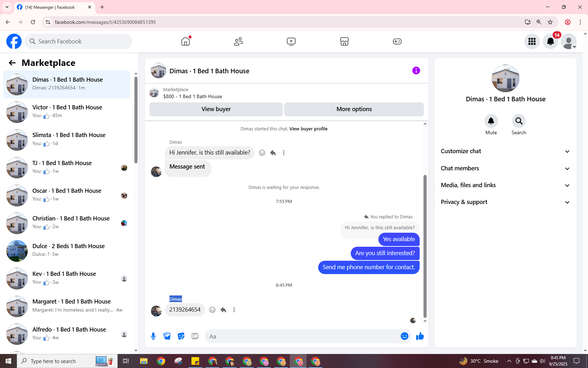Viewport: 588px width, 368px height.
Task: Open File Explorer from the taskbar
Action: click(143, 361)
